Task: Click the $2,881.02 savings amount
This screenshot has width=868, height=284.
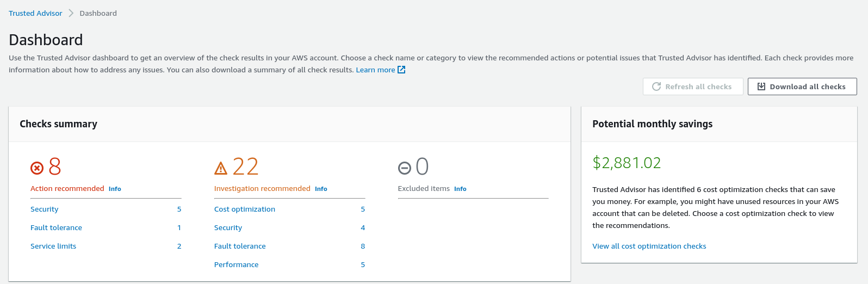Action: point(627,163)
